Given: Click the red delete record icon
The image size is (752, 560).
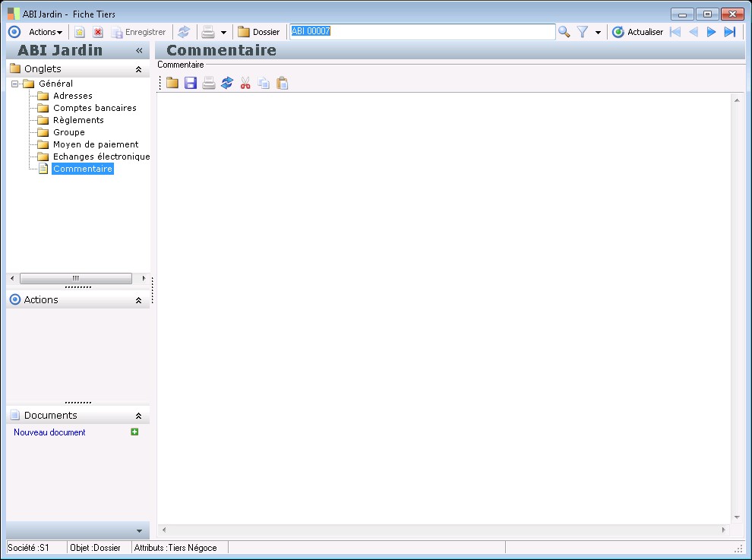Looking at the screenshot, I should pyautogui.click(x=98, y=32).
